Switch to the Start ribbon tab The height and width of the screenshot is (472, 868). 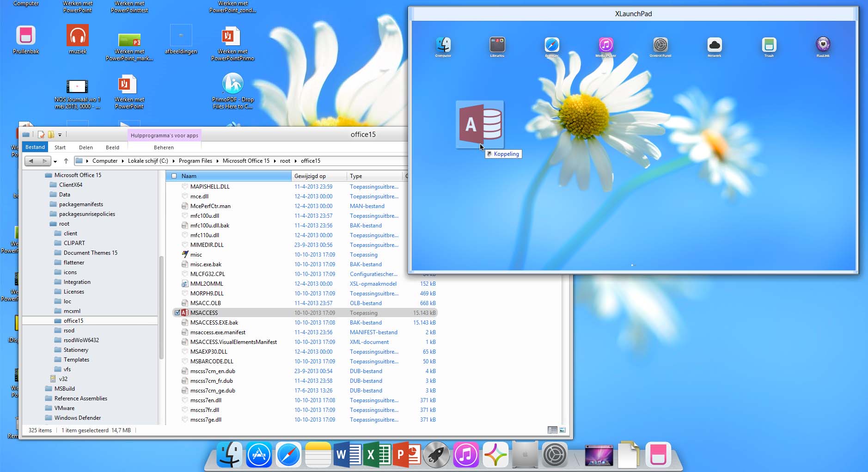(60, 147)
